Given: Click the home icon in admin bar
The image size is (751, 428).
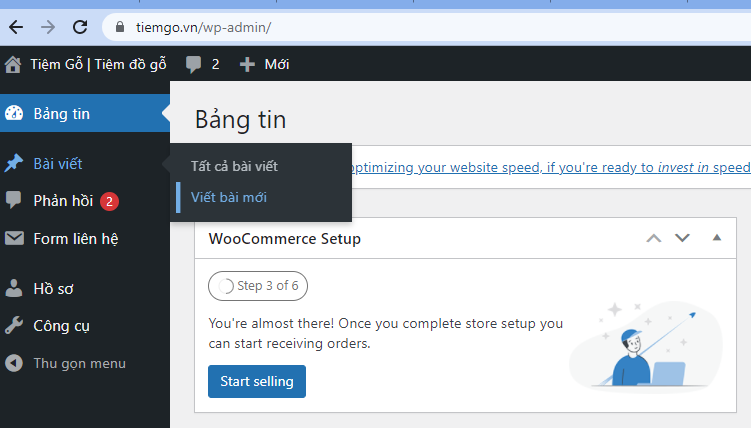Looking at the screenshot, I should (13, 64).
